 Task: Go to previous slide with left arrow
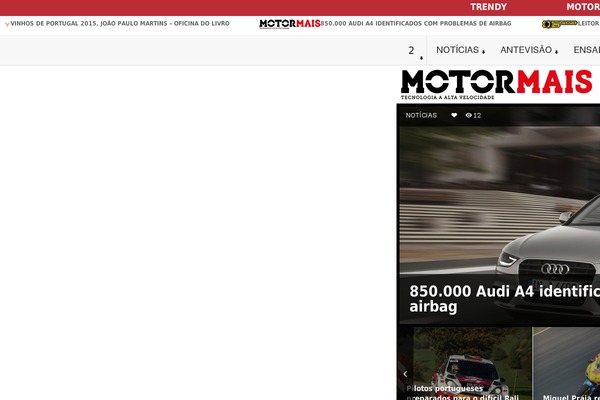pos(405,374)
